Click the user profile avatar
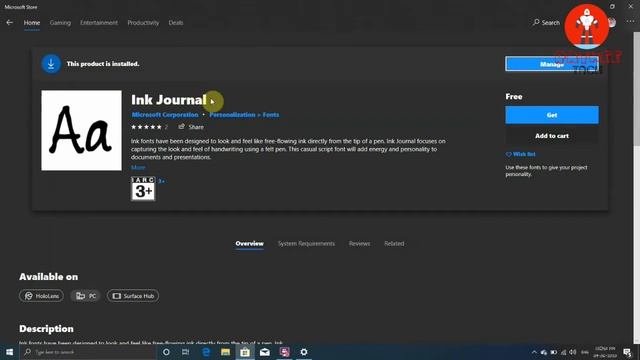Viewport: 640px width, 360px height. [611, 22]
